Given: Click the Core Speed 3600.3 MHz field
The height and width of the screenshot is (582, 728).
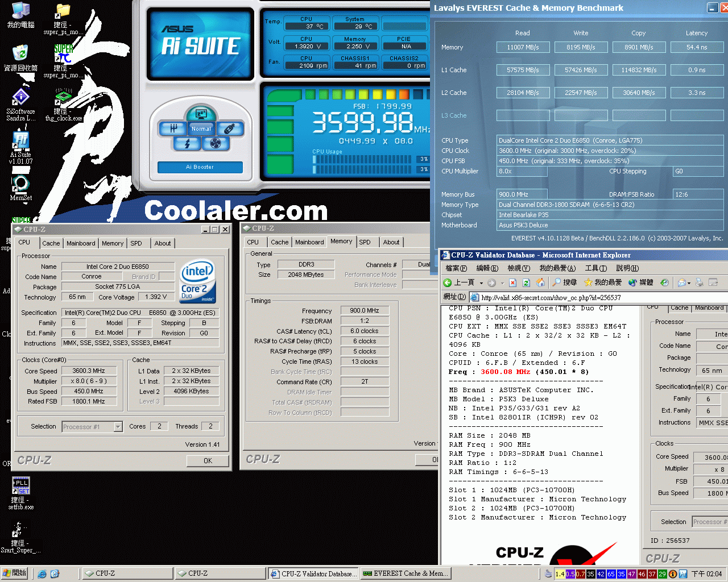Looking at the screenshot, I should click(88, 371).
